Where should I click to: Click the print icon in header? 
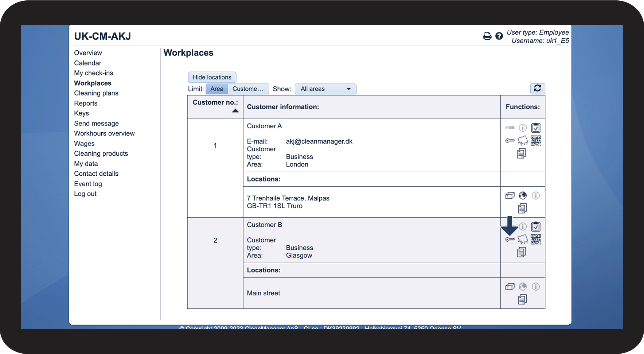487,36
